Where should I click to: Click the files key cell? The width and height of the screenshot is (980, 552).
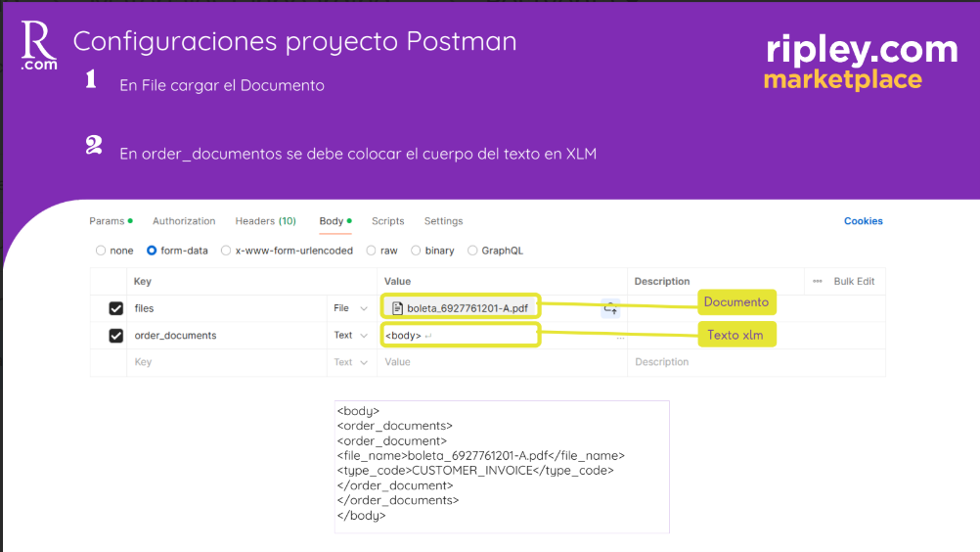tap(227, 308)
